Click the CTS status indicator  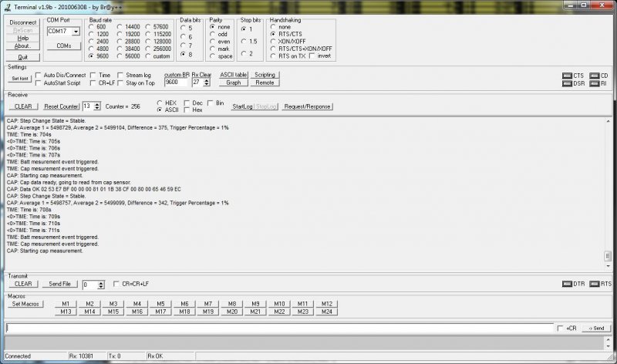pos(567,76)
